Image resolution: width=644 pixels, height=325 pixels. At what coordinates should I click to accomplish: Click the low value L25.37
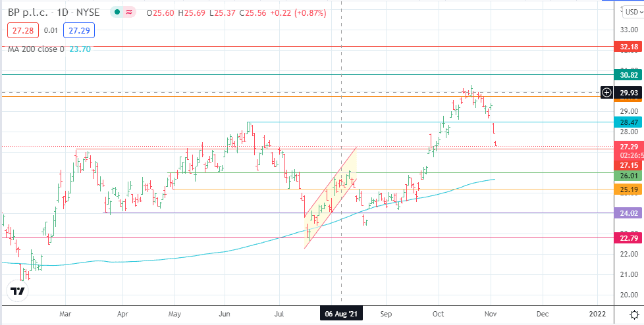(221, 12)
